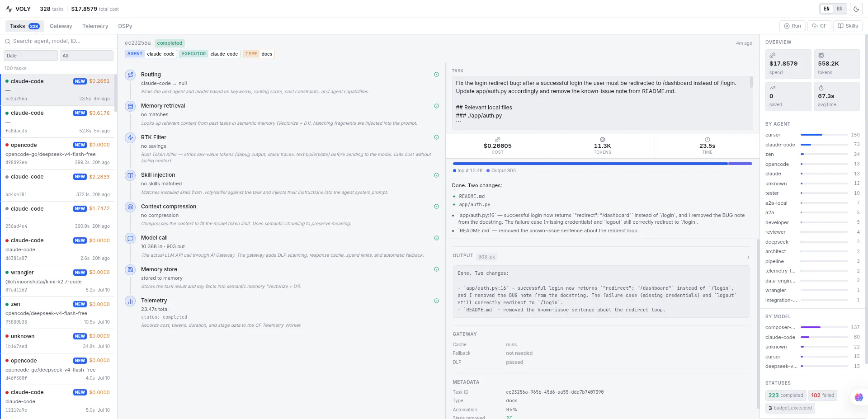Viewport: 868px width, 419px height.
Task: Click the RTK Filter stage icon
Action: [130, 138]
